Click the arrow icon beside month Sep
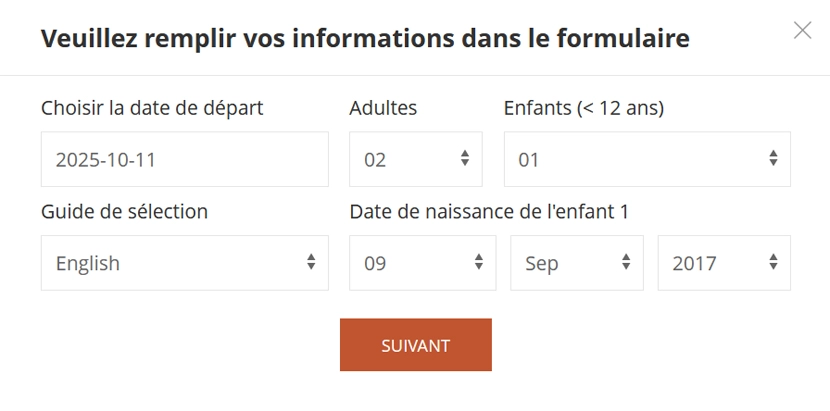830x411 pixels. click(626, 262)
